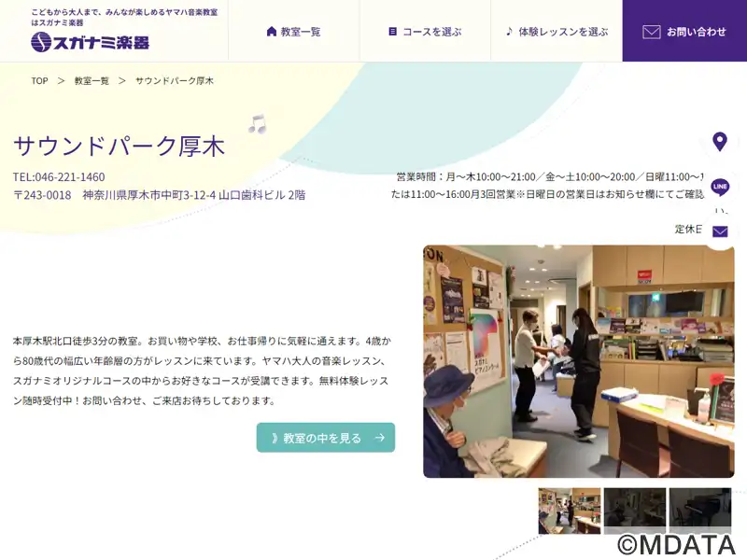Click the address line 〒243-0018 神奈川県厚木市中町
Viewport: 747px width, 560px height.
click(159, 195)
